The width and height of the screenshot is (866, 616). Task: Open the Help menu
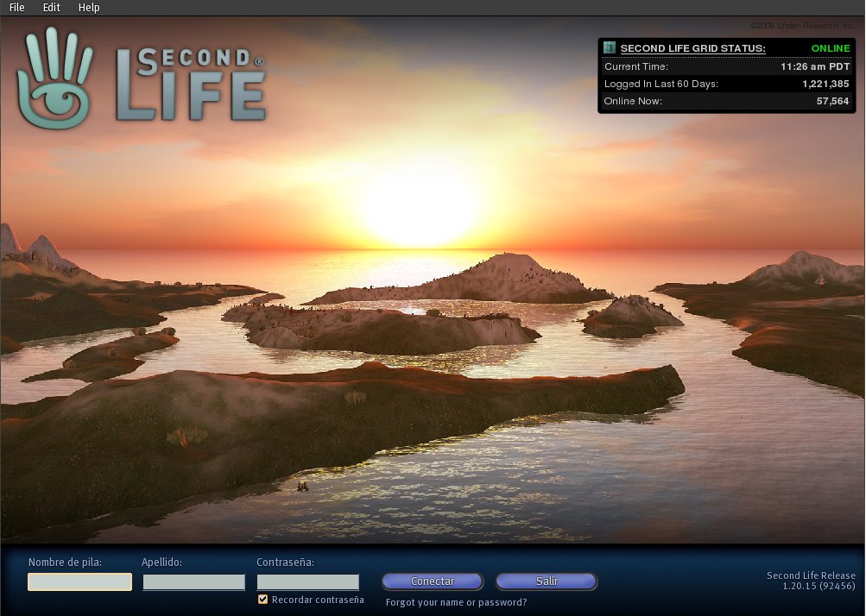89,8
